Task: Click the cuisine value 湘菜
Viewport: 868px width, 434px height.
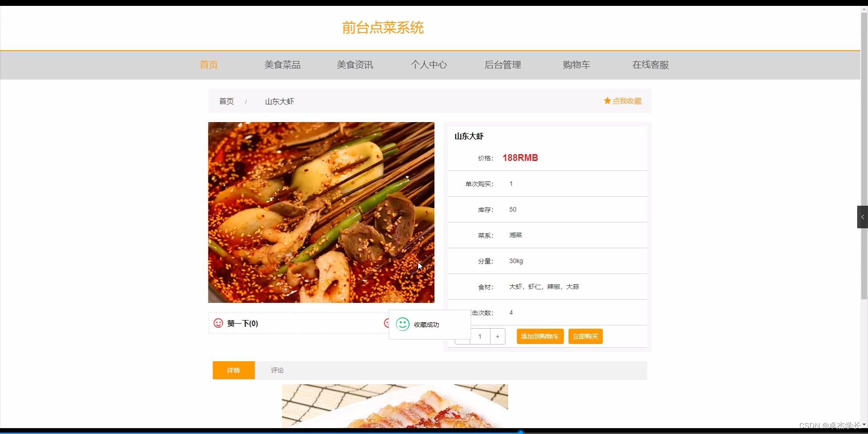Action: (x=515, y=235)
